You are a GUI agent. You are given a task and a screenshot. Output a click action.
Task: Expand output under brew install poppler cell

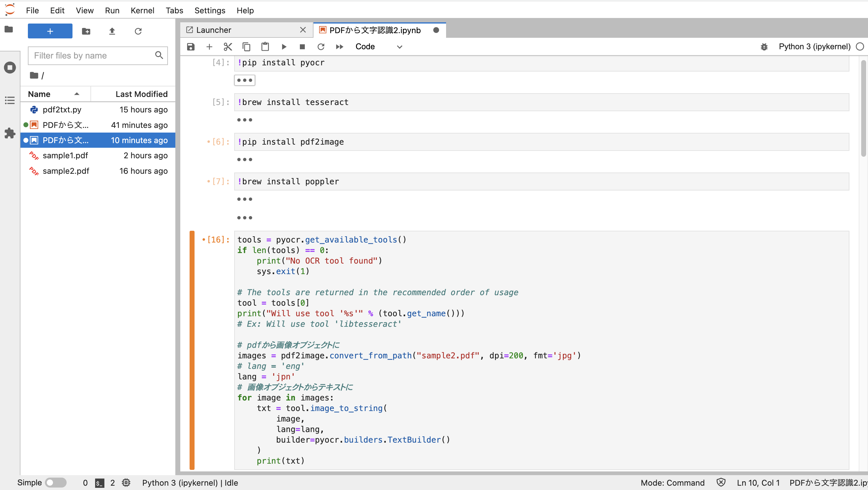pos(245,199)
